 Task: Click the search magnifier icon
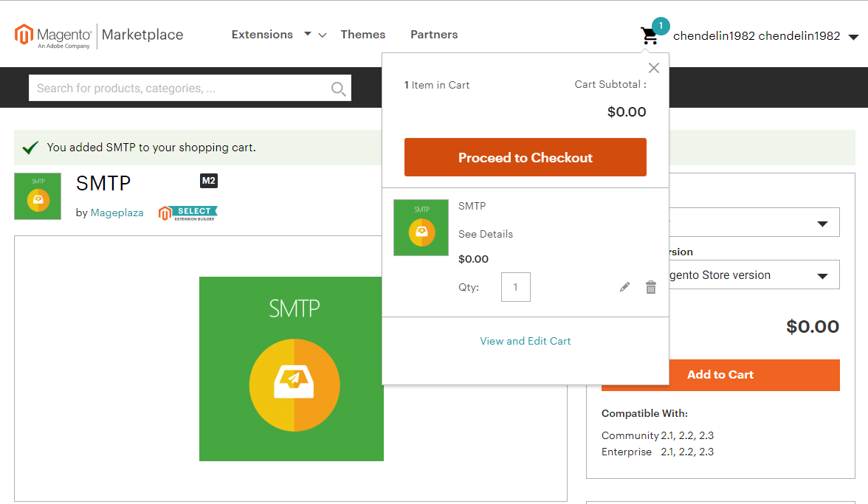pos(338,89)
